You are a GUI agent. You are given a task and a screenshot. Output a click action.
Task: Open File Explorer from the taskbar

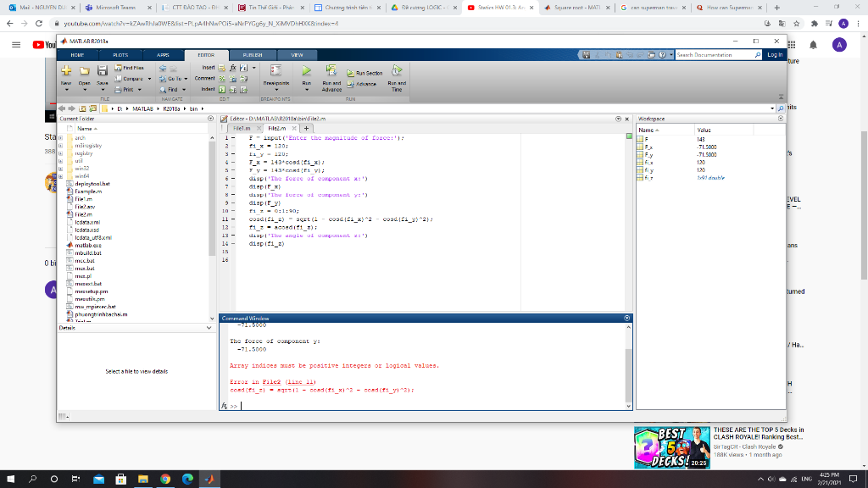pyautogui.click(x=142, y=480)
